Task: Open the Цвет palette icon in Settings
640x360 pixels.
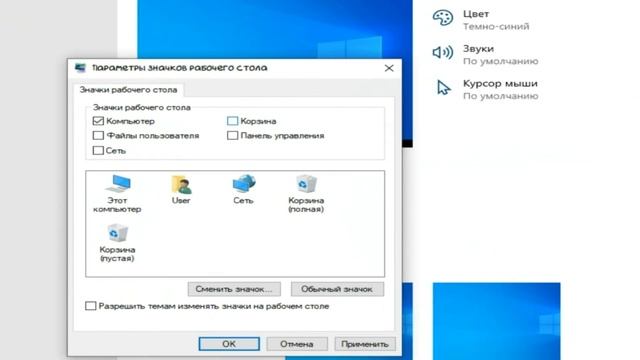Action: click(x=443, y=18)
